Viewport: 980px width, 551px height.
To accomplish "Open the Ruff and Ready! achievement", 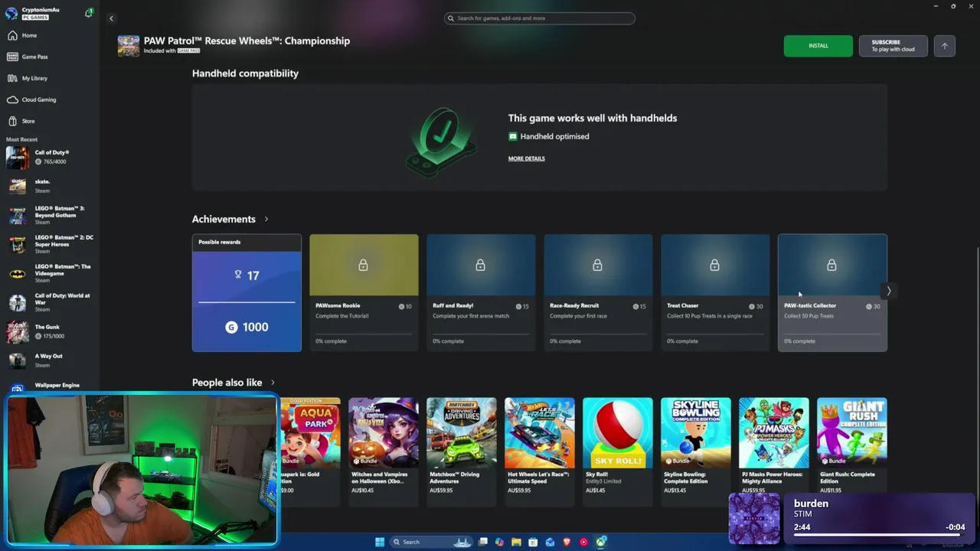I will 481,293.
